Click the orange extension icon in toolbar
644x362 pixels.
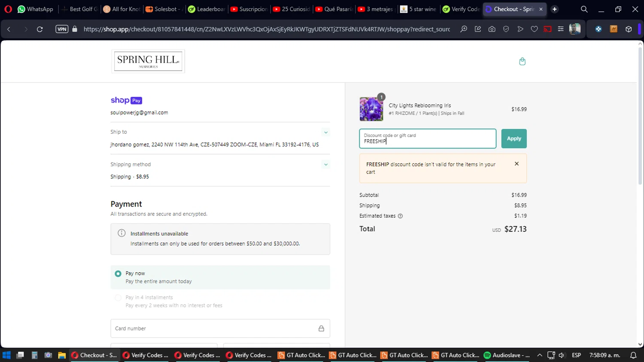click(x=614, y=29)
